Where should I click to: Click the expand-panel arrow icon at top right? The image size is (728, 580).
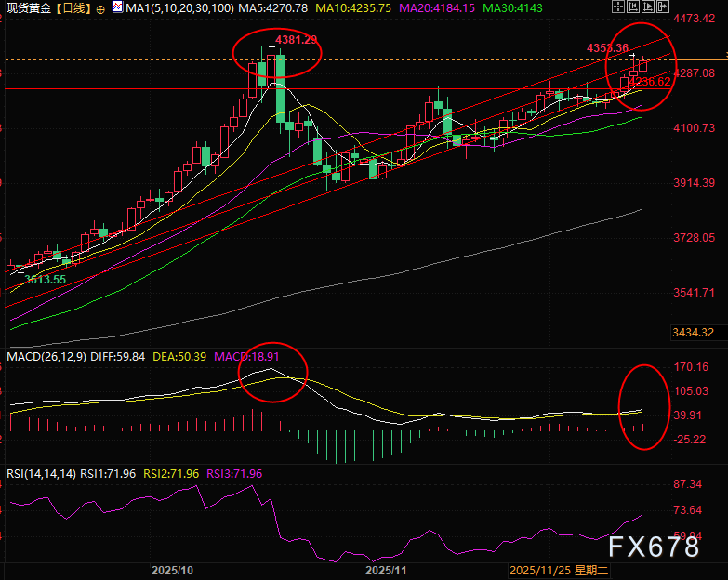[663, 7]
